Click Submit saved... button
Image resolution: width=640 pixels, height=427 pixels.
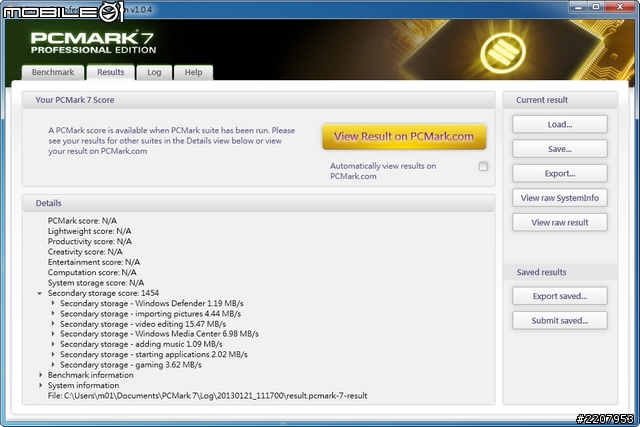[560, 320]
